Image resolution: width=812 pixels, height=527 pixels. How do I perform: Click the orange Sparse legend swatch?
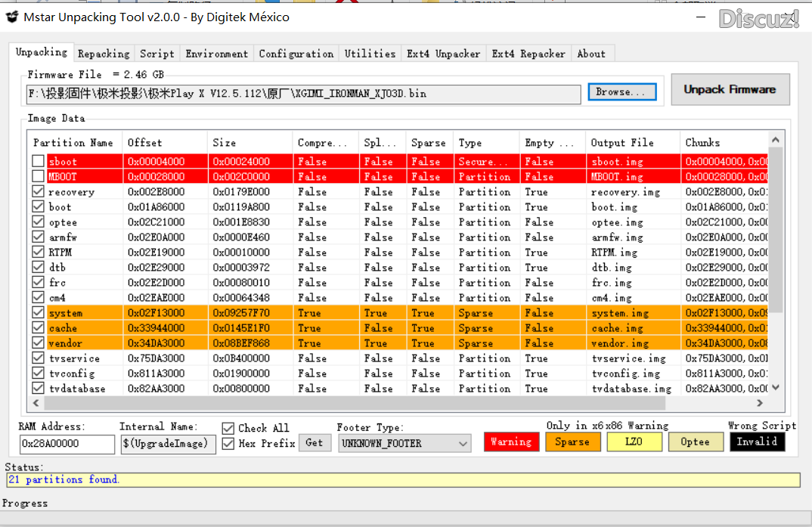coord(572,442)
